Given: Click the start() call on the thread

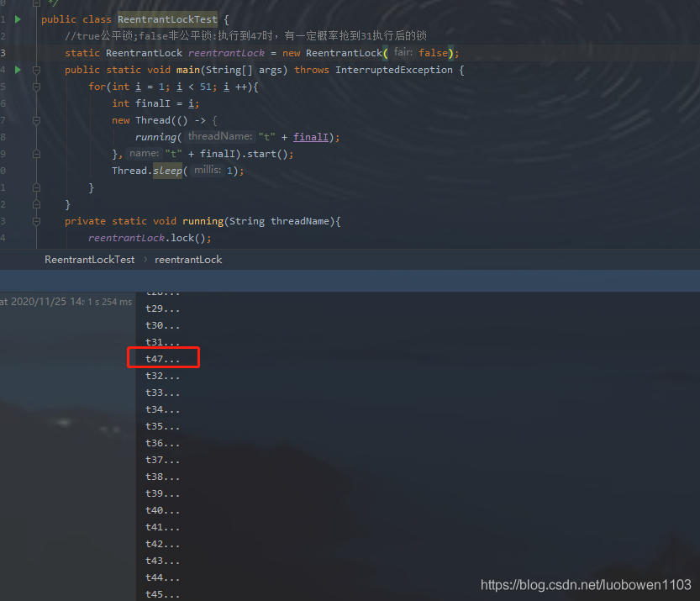Looking at the screenshot, I should [x=267, y=154].
